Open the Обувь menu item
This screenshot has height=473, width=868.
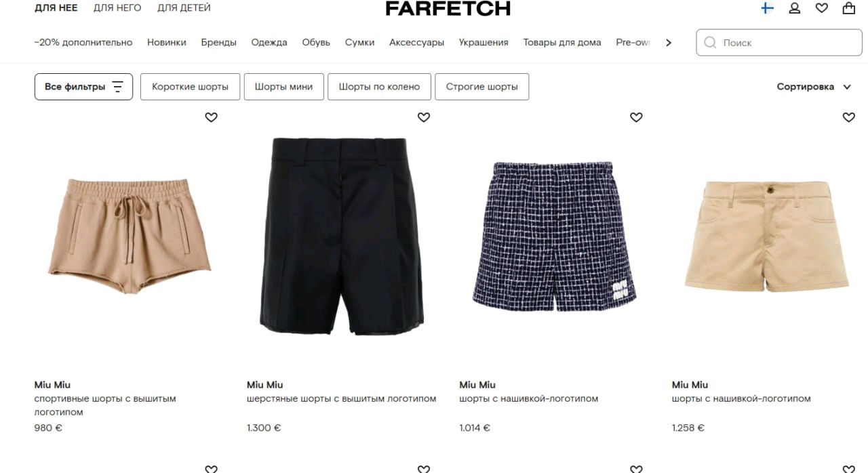316,43
